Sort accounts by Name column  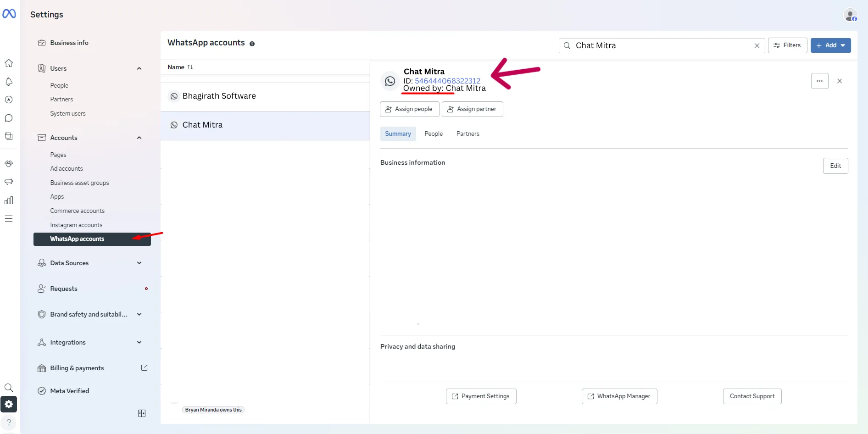[180, 67]
